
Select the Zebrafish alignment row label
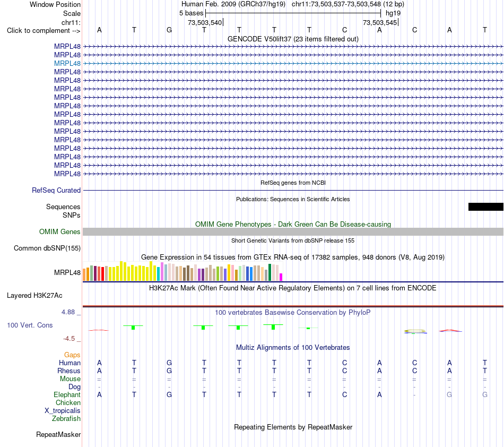coord(66,418)
